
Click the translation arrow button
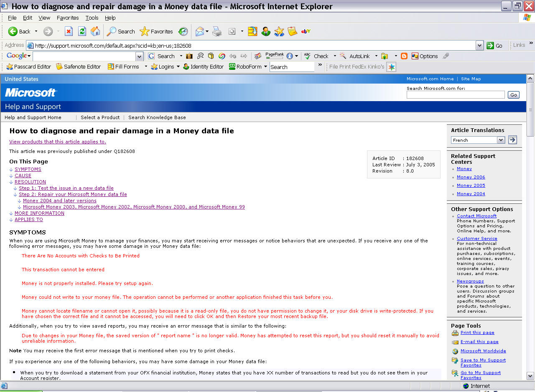click(512, 140)
